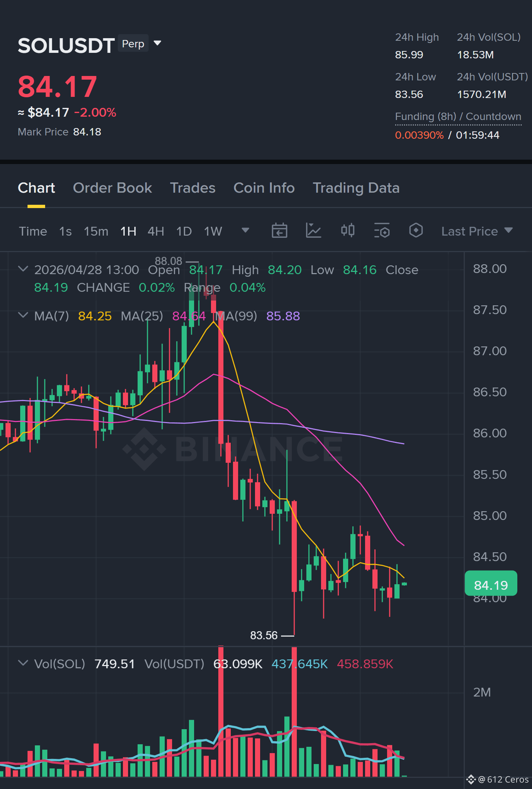Open the Coin Info tab
532x789 pixels.
pyautogui.click(x=264, y=188)
